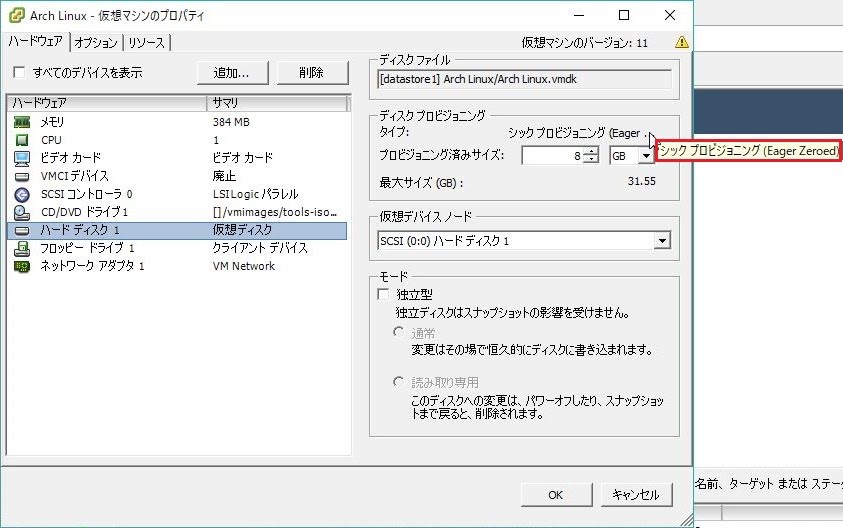Minimize the properties dialog window

click(x=579, y=15)
